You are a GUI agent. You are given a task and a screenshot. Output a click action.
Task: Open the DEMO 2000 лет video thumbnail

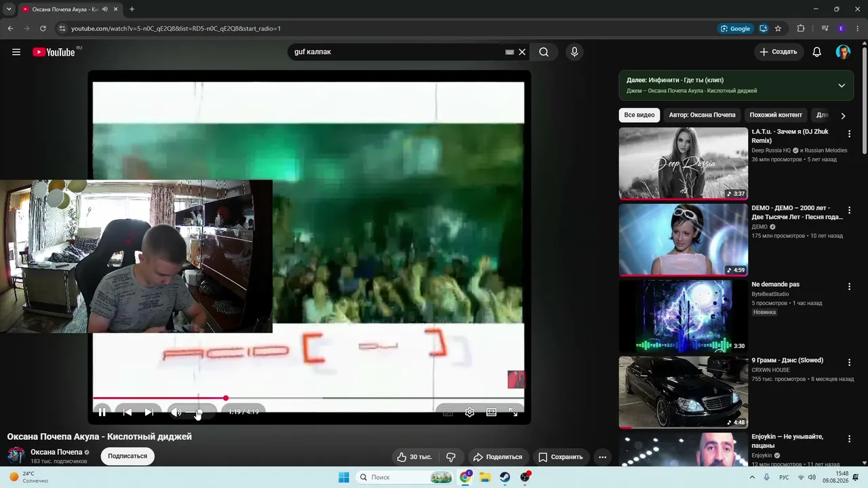[x=683, y=240]
